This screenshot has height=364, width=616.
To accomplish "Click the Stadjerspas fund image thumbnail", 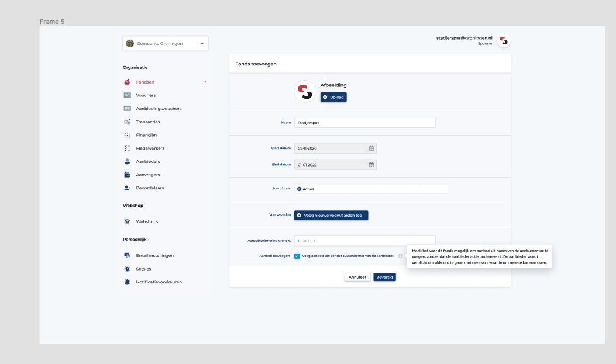I will pyautogui.click(x=305, y=91).
